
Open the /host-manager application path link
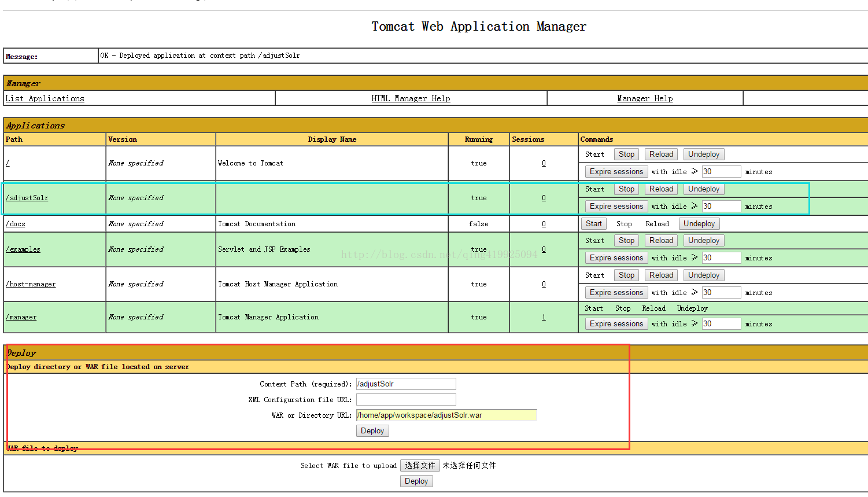point(31,284)
